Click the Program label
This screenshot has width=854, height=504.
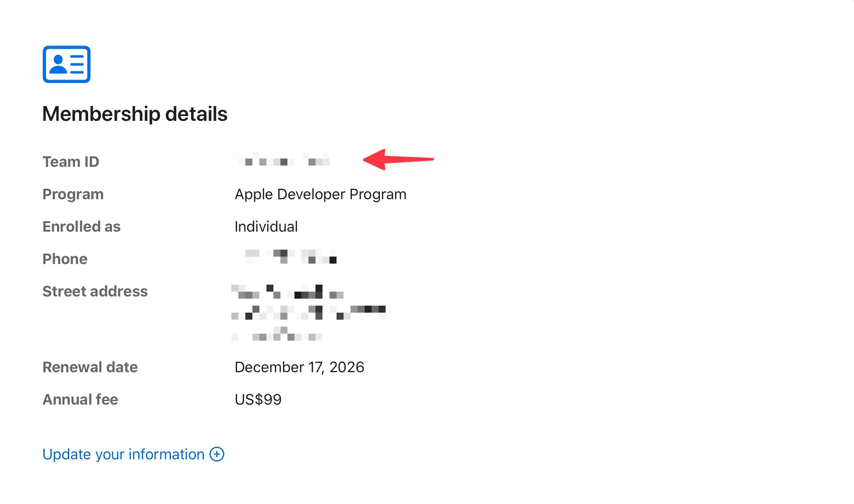click(73, 194)
